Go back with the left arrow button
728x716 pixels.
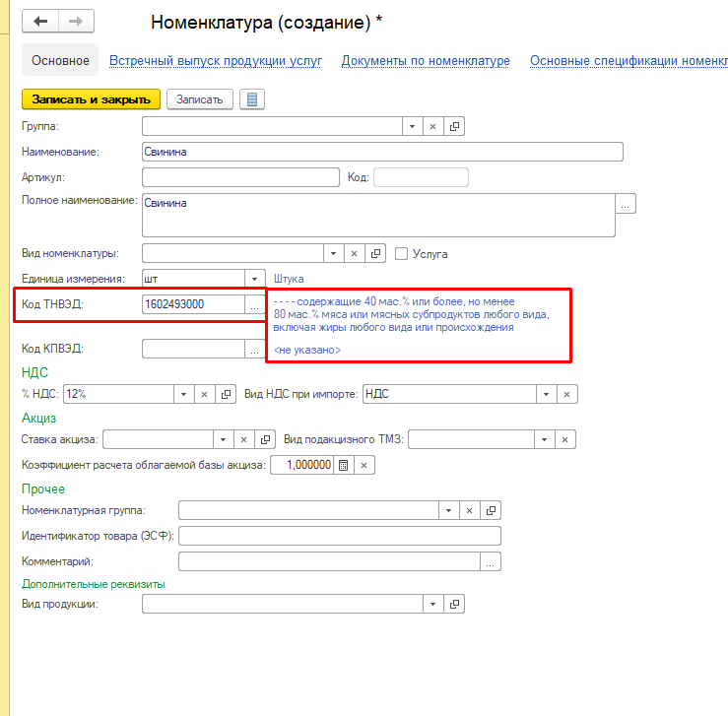40,22
